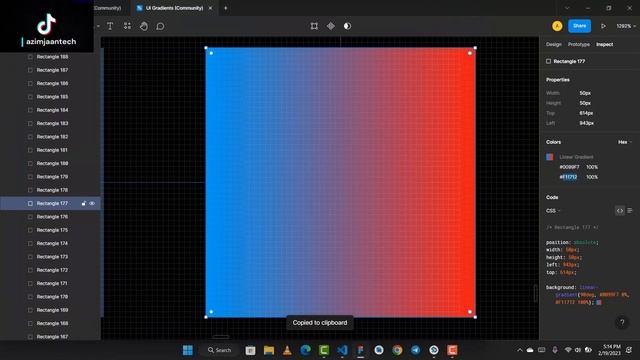Screen dimensions: 640x360
Task: Open the Windows Start menu
Action: coord(188,350)
